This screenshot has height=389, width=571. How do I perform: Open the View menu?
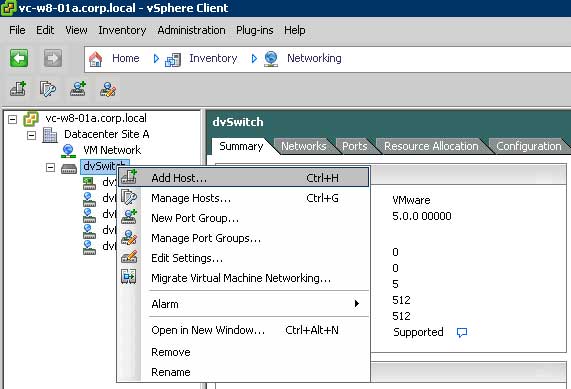click(x=76, y=30)
